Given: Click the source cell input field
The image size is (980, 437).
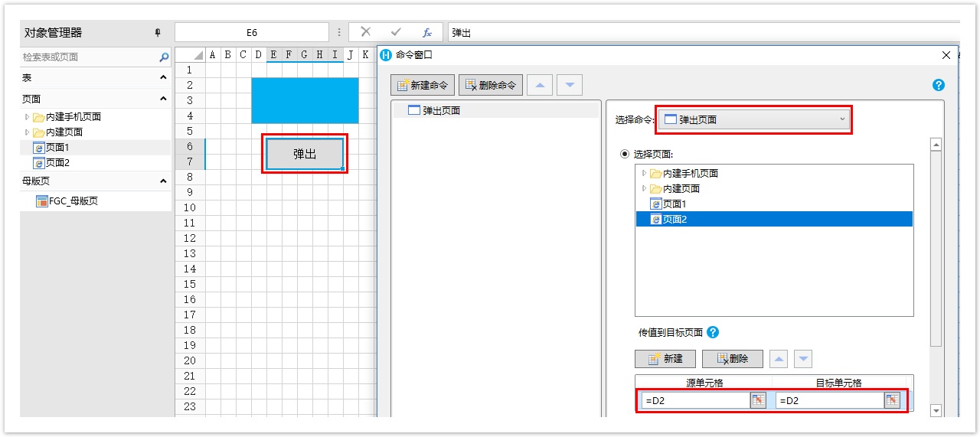Looking at the screenshot, I should pos(695,400).
